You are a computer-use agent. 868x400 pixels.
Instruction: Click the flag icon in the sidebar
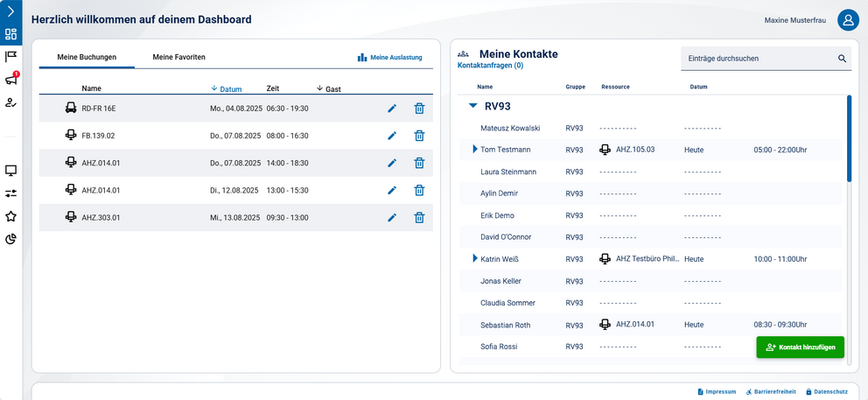pyautogui.click(x=11, y=57)
